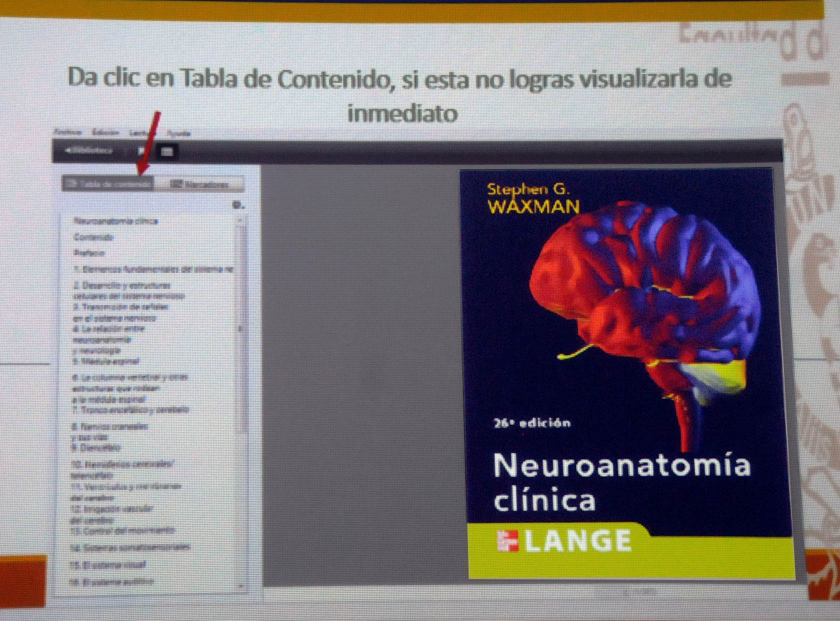The width and height of the screenshot is (840, 621).
Task: Open chapter 16 El sistema auditivo
Action: click(111, 581)
